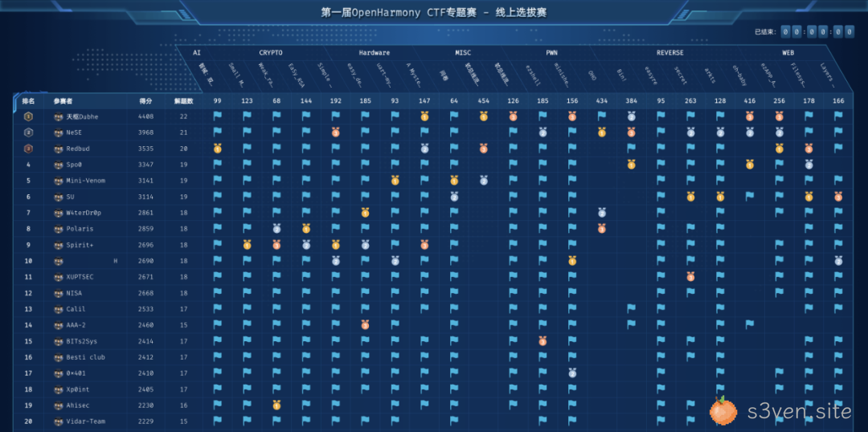Screen dimensions: 868x432
Task: Click the 454 point value header
Action: click(x=483, y=101)
